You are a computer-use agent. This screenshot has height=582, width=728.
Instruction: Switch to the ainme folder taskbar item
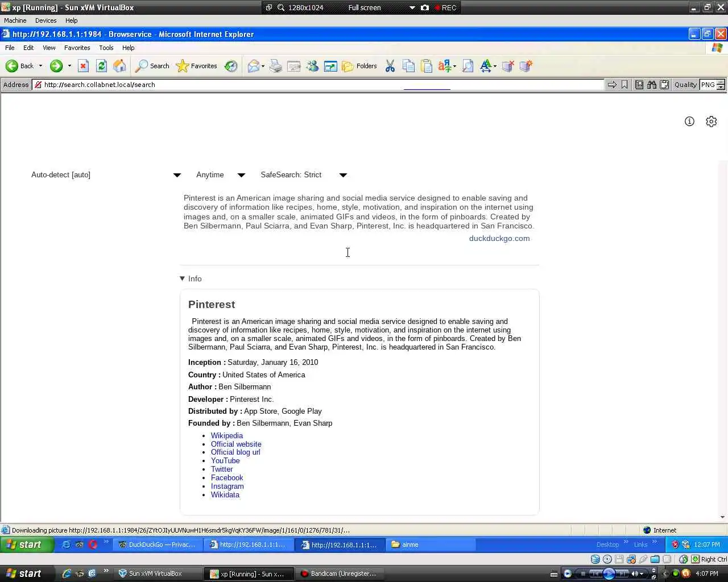pos(431,544)
